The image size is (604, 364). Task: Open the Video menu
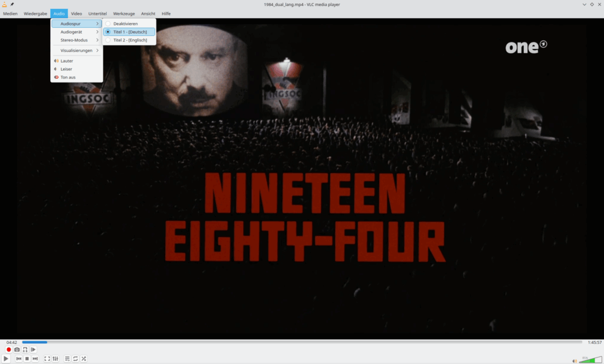[76, 14]
